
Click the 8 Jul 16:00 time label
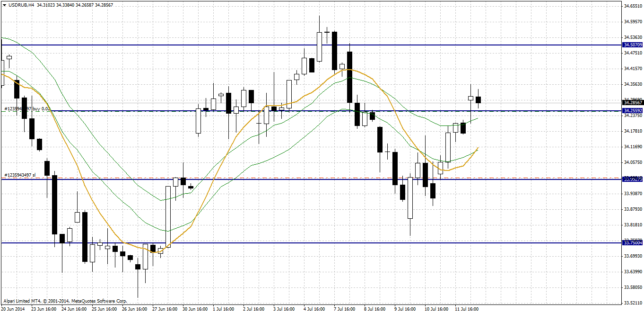coord(375,309)
